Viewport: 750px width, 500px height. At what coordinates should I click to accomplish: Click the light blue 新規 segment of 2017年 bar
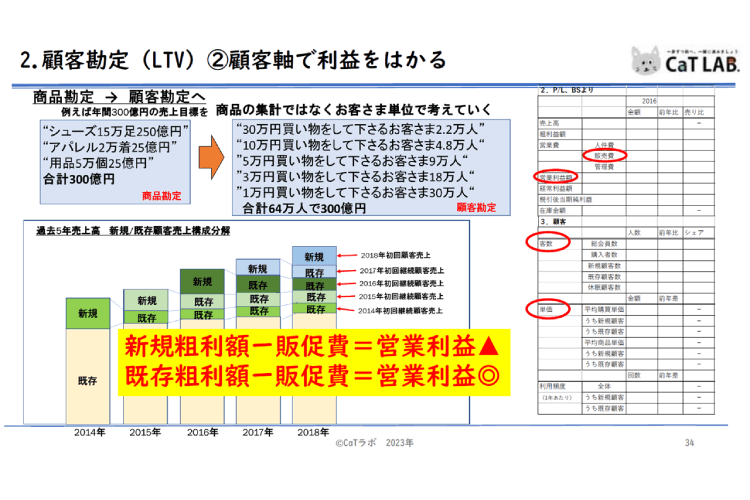click(x=258, y=268)
